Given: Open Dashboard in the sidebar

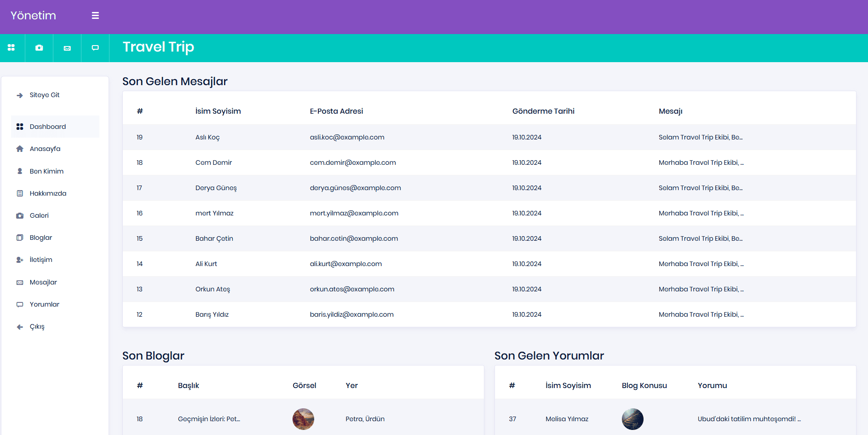Looking at the screenshot, I should coord(48,127).
